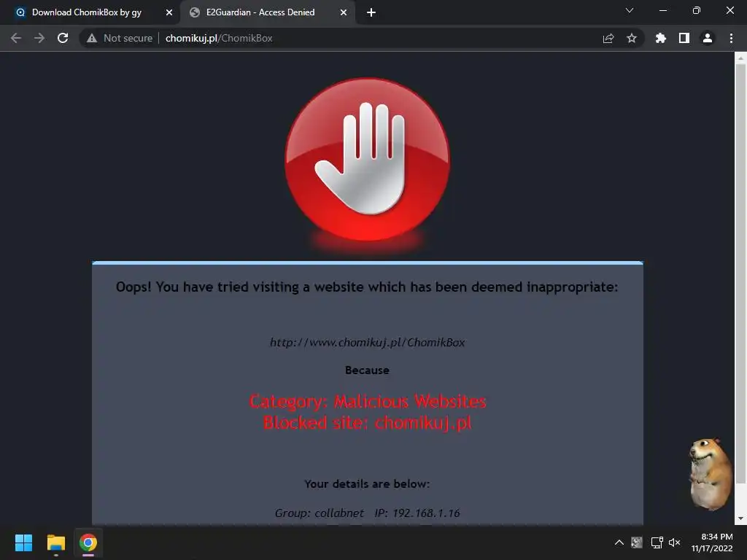747x560 pixels.
Task: Click the 'Your details are below:' heading
Action: pos(368,484)
